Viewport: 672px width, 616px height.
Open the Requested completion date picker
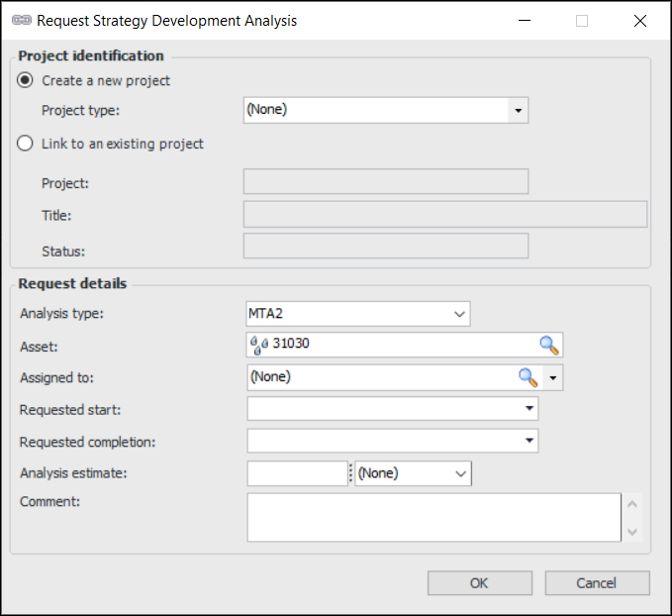[529, 441]
